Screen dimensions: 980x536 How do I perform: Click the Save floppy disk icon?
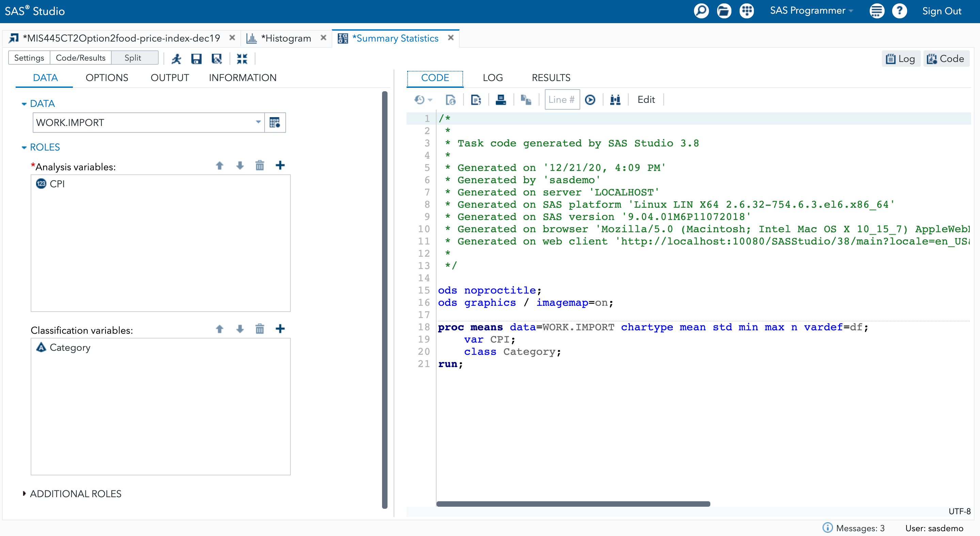pos(196,58)
